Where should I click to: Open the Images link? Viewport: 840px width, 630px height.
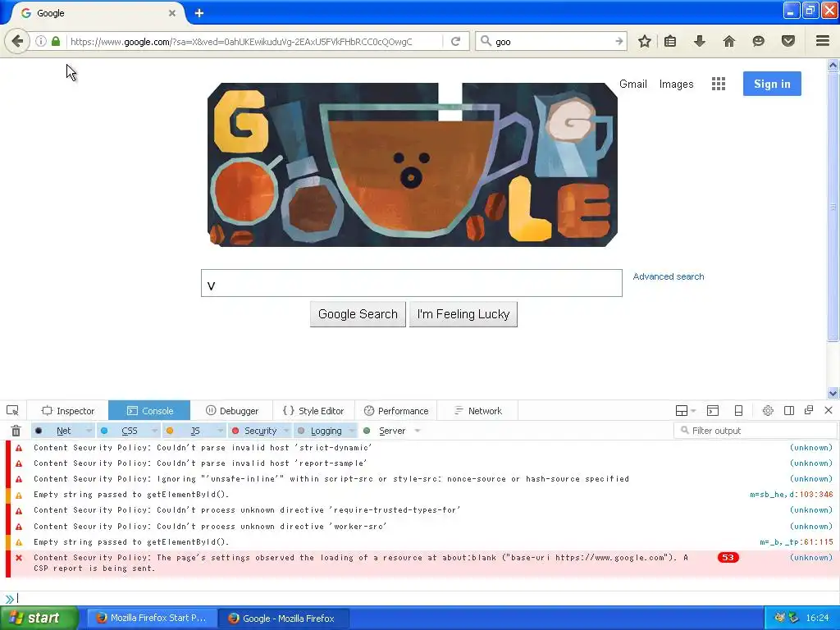[x=676, y=84]
